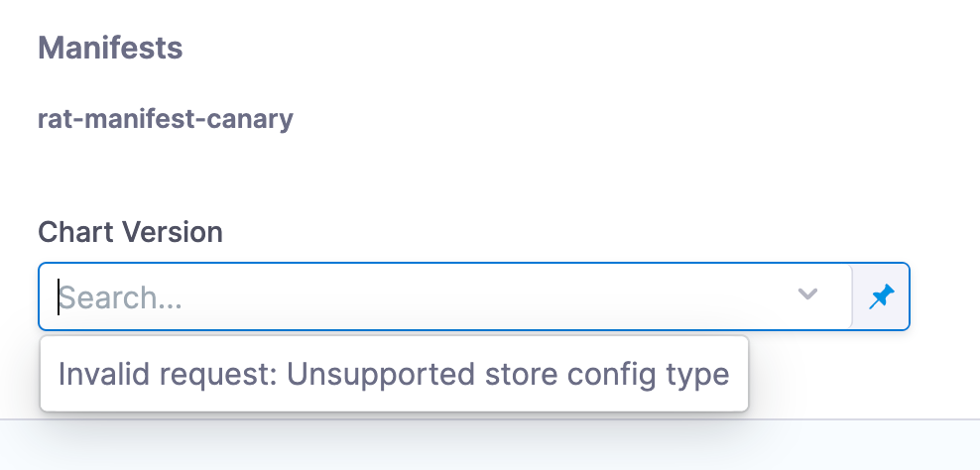Click the rat-manifest-canary manifest name
Image resolution: width=980 pixels, height=470 pixels.
click(166, 120)
